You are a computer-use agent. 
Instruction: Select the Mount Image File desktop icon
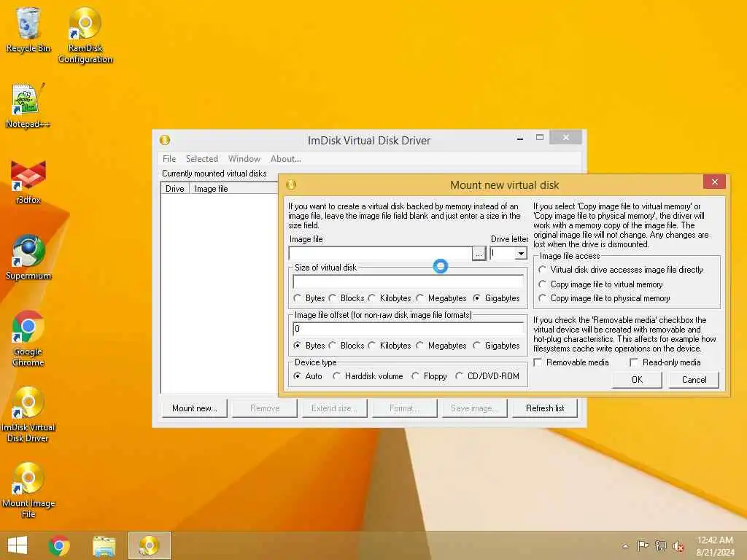pyautogui.click(x=28, y=490)
